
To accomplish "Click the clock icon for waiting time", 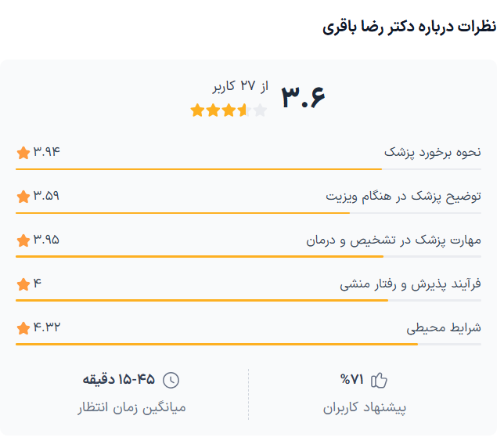I will pyautogui.click(x=171, y=381).
